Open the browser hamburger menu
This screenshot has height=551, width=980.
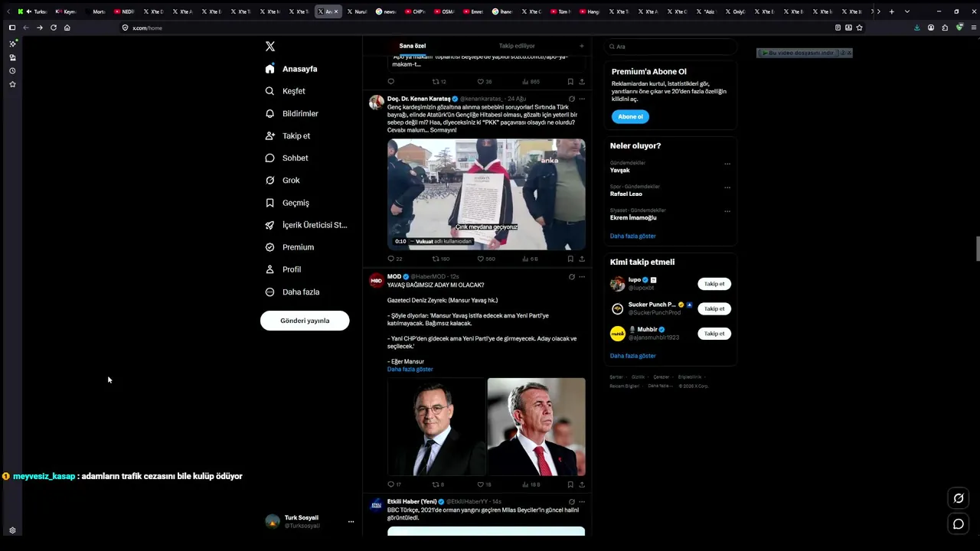click(974, 28)
